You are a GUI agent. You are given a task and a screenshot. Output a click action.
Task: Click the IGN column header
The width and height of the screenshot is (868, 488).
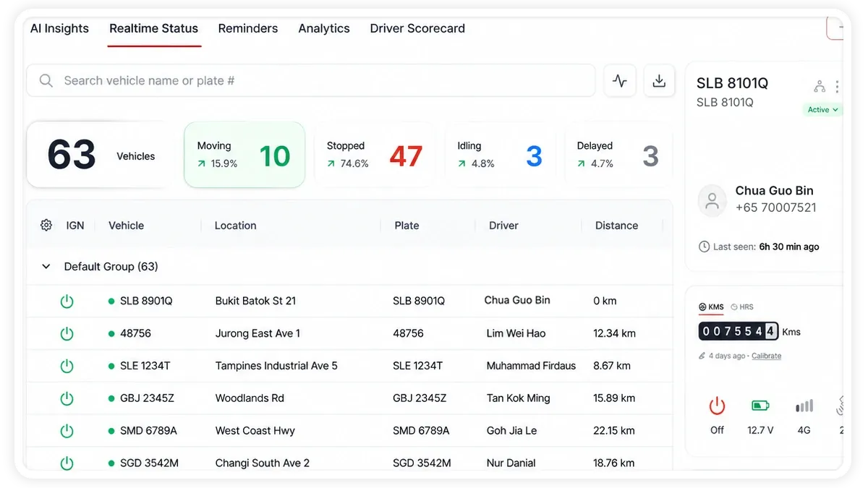point(75,226)
